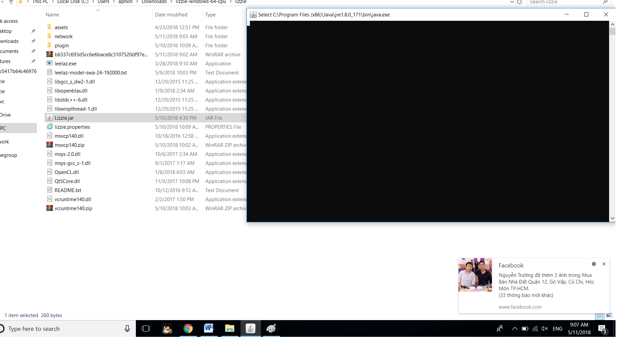Switch to large icons view
The width and height of the screenshot is (644, 362).
click(x=609, y=315)
